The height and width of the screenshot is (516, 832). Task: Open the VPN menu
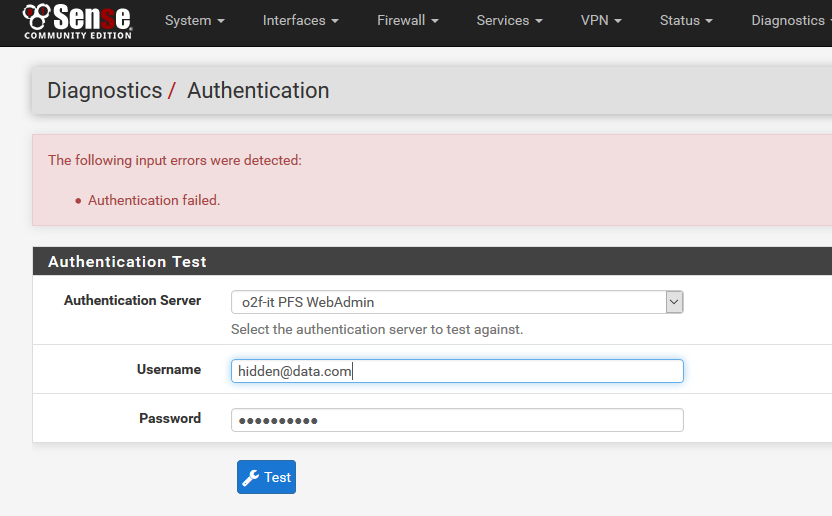pyautogui.click(x=601, y=21)
